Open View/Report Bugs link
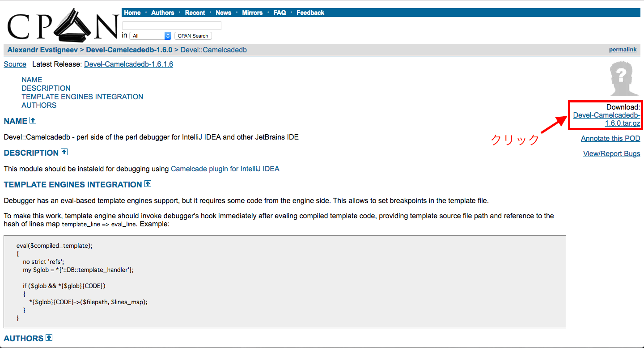Image resolution: width=644 pixels, height=348 pixels. tap(612, 153)
